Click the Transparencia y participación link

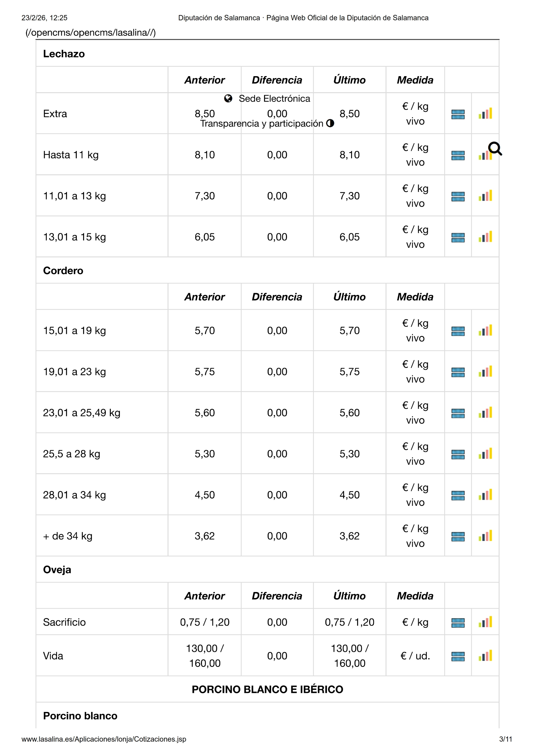pyautogui.click(x=262, y=124)
